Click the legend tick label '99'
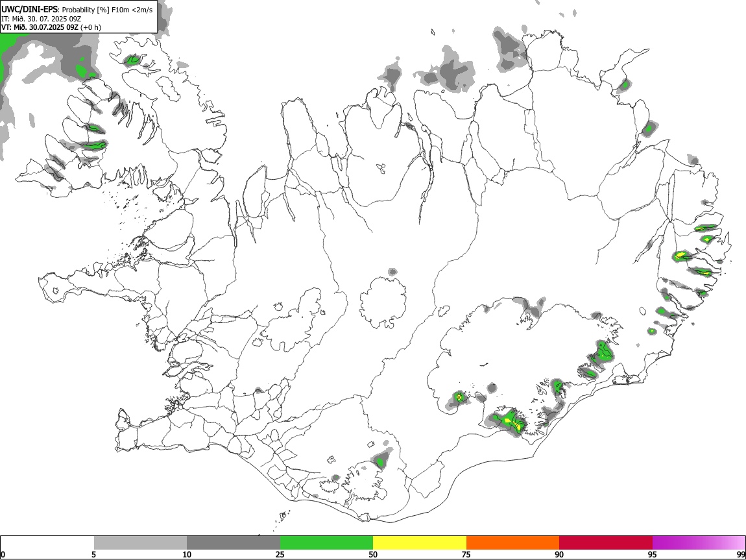The image size is (746, 560). pyautogui.click(x=740, y=554)
